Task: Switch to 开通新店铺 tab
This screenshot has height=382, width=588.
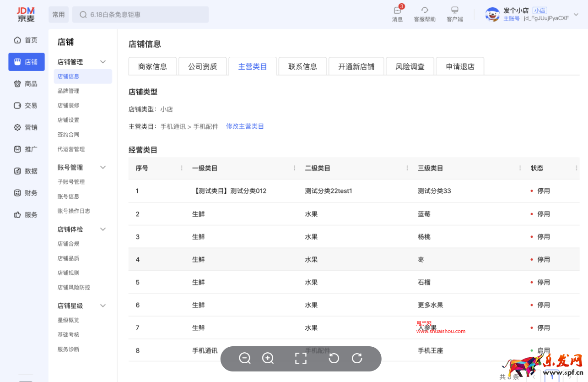Action: coord(356,66)
